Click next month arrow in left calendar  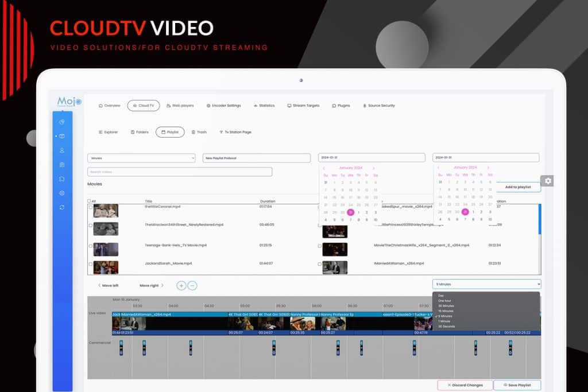[373, 168]
